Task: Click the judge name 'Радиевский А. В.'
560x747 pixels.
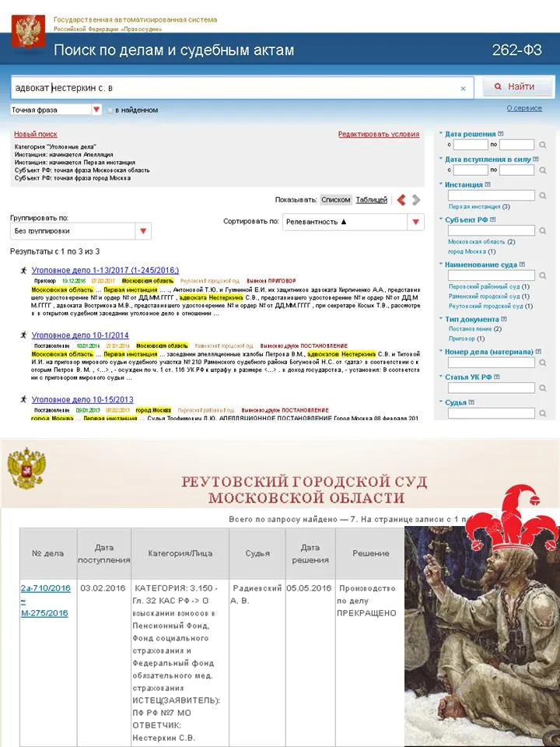Action: [x=256, y=594]
